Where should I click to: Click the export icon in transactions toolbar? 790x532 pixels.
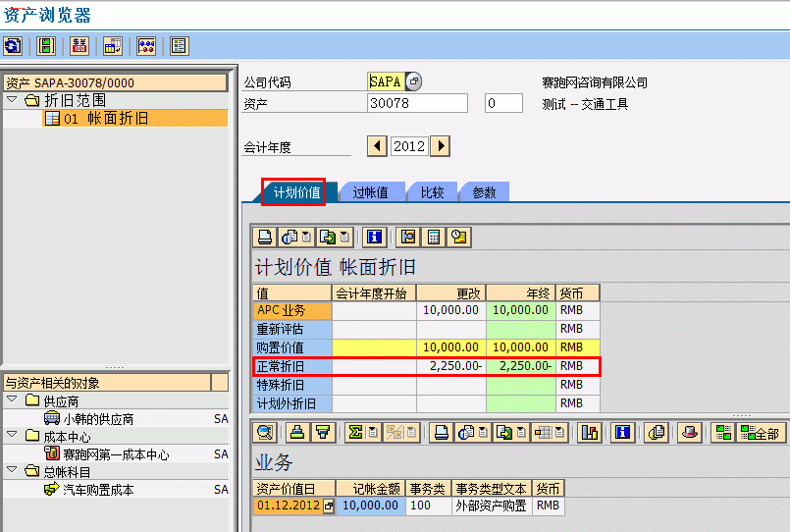(504, 432)
